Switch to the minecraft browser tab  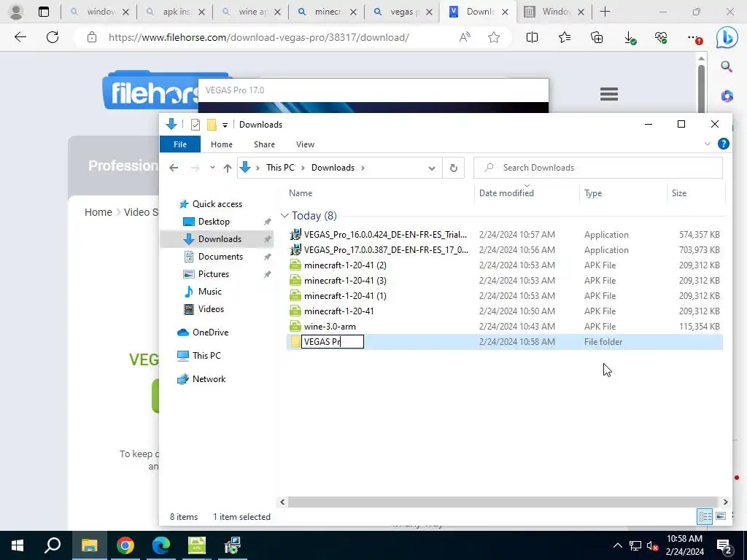327,12
